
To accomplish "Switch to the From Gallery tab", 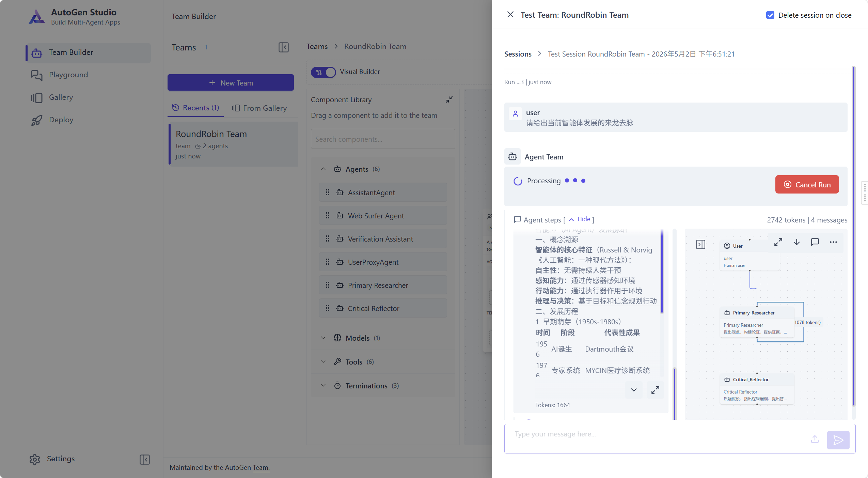I will pos(259,108).
